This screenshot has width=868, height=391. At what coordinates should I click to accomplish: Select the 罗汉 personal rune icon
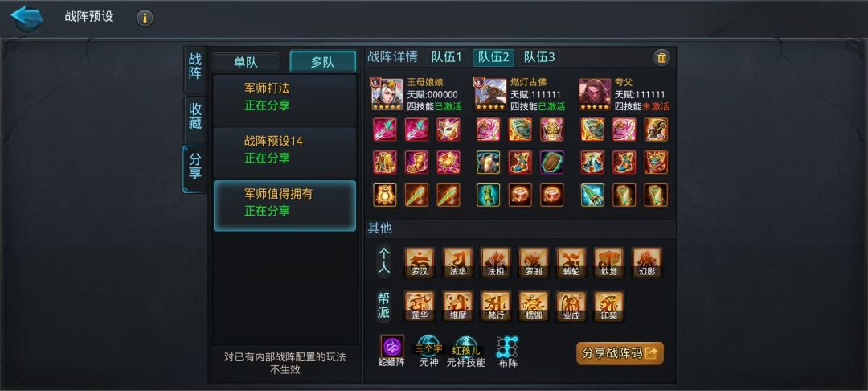(419, 262)
